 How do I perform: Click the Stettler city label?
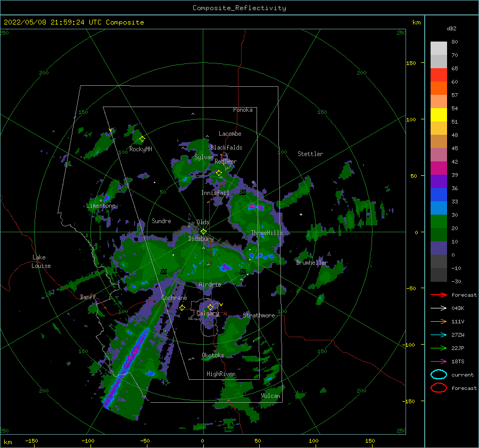310,154
